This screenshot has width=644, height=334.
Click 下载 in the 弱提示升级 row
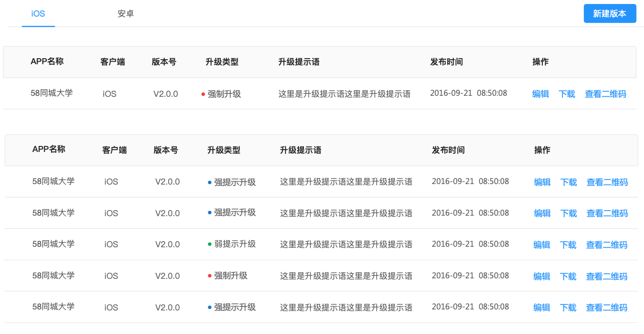pos(568,245)
